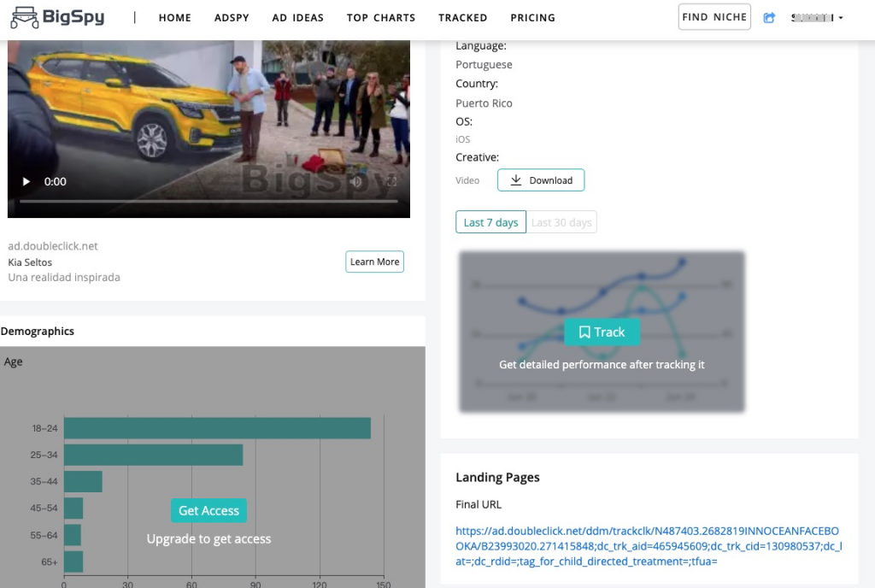This screenshot has width=875, height=588.
Task: Click 'Get detailed performance after tracking it'
Action: [602, 365]
